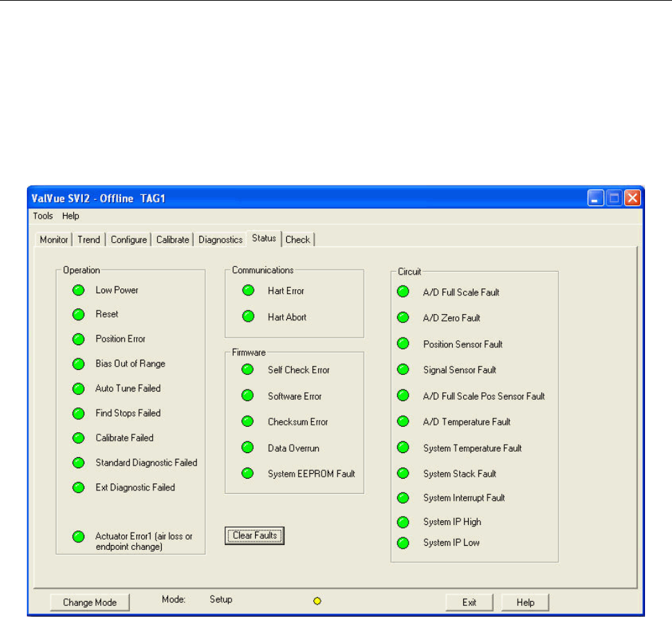The width and height of the screenshot is (672, 617).
Task: Click the Auto Tune Failed status light
Action: click(78, 389)
